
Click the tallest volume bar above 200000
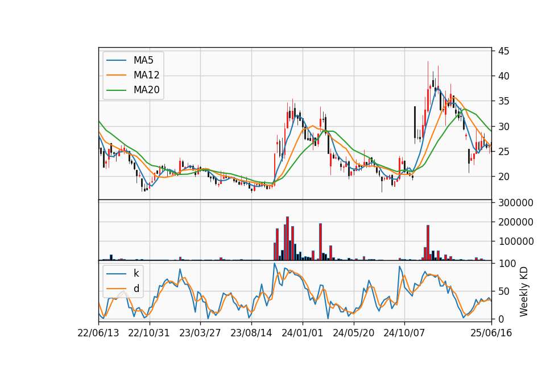[288, 238]
